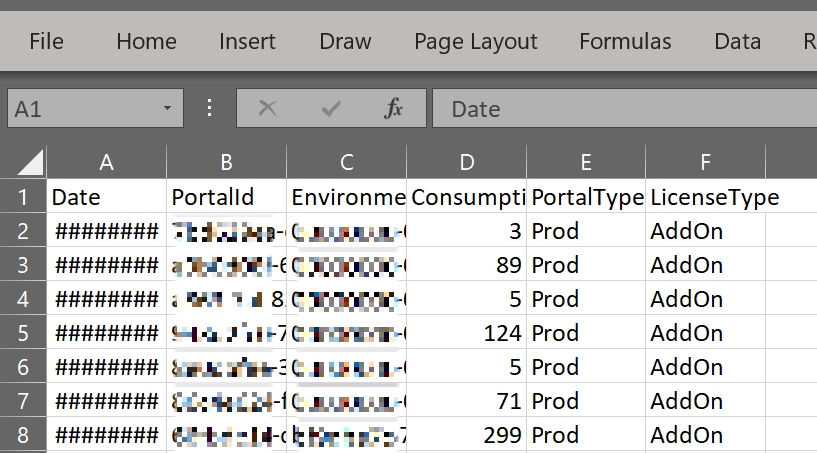
Task: Click inside the formula bar showing Date
Action: point(620,109)
